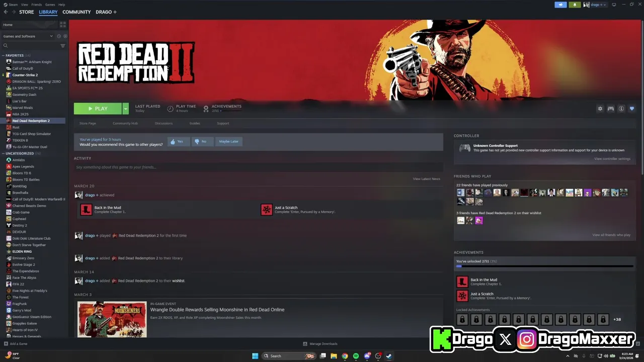Select ELDEN RING in the library list
Image resolution: width=644 pixels, height=362 pixels.
tap(22, 251)
